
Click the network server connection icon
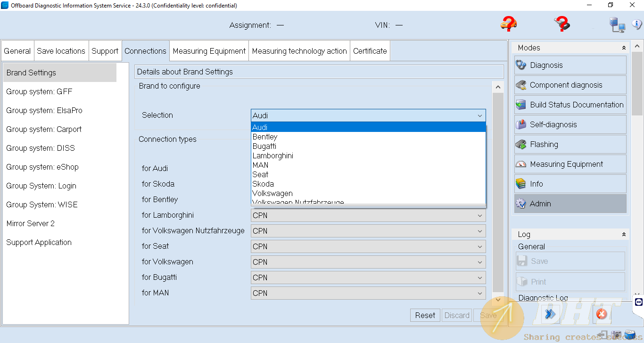tap(616, 24)
